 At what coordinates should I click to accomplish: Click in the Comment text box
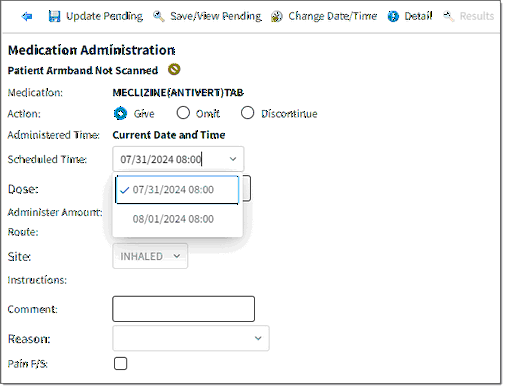(x=183, y=309)
